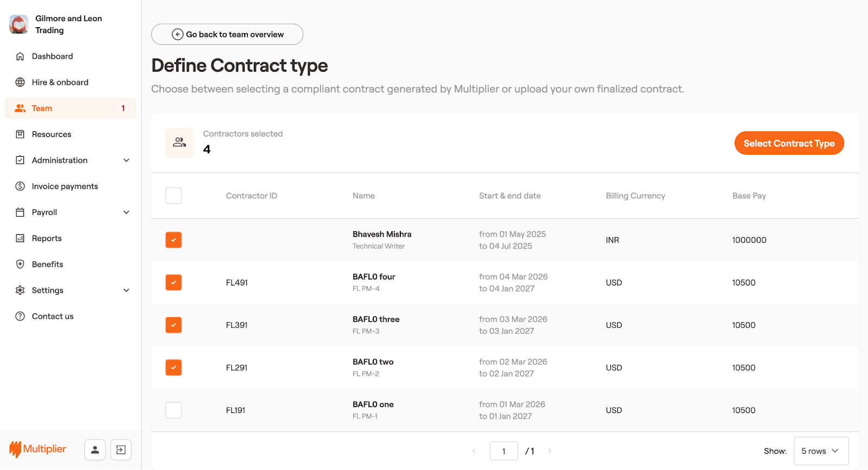Select the BAFL0 one contractor checkbox
The height and width of the screenshot is (470, 868).
[x=174, y=410]
